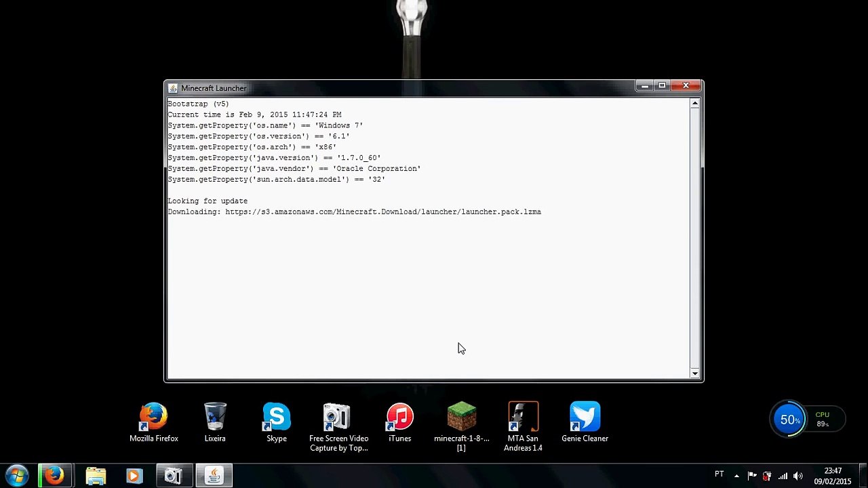
Task: Open Free Screen Video Capture desktop shortcut
Action: point(338,427)
